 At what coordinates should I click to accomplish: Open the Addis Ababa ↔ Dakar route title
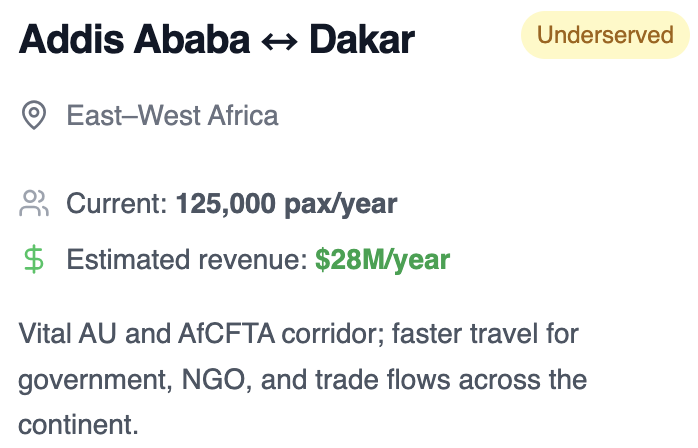216,40
